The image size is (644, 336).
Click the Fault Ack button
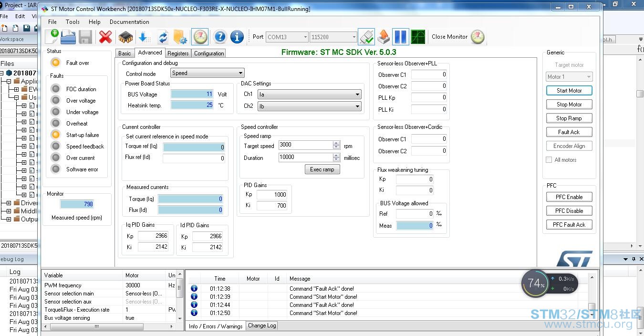pos(569,132)
